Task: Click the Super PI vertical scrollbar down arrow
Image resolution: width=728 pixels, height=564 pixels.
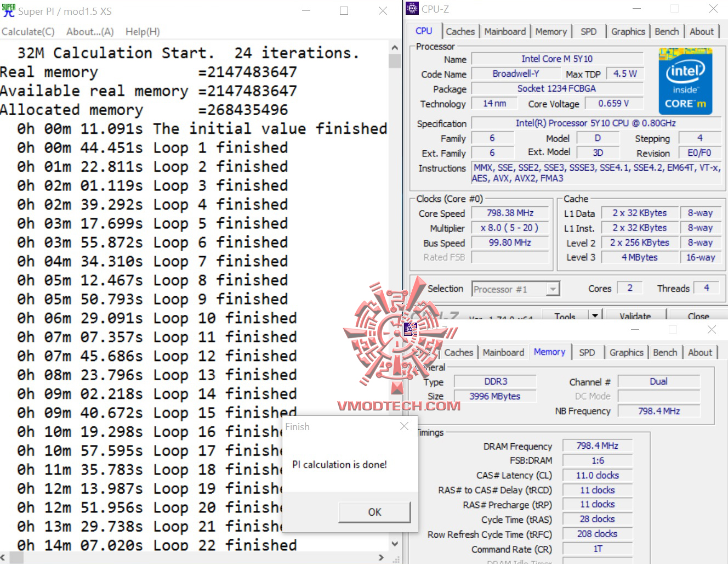Action: point(395,544)
